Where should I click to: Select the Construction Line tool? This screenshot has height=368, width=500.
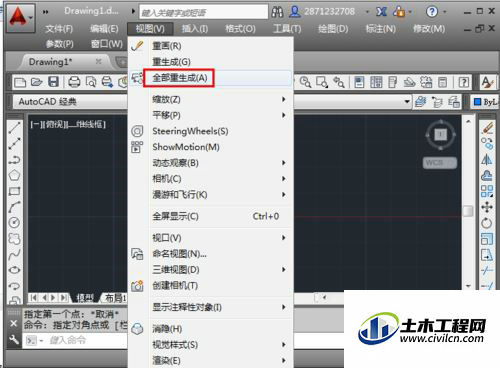coord(14,144)
